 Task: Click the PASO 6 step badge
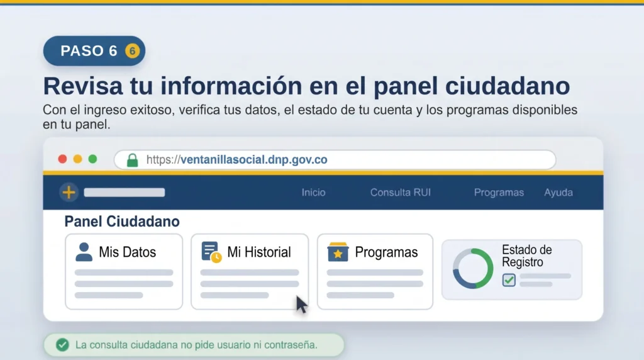94,51
